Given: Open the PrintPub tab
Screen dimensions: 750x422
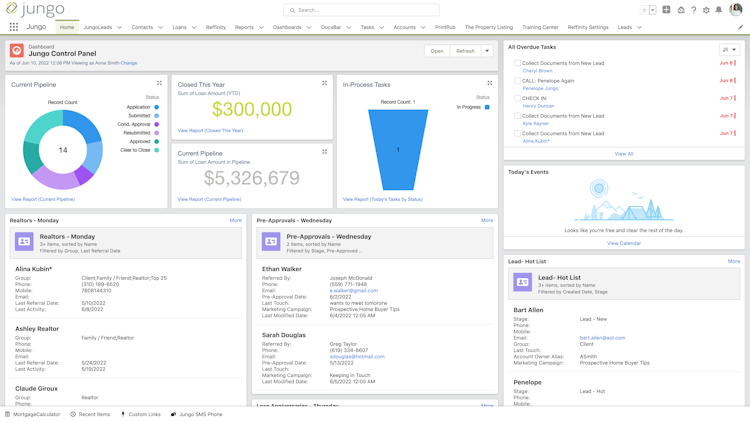Looking at the screenshot, I should click(x=445, y=27).
